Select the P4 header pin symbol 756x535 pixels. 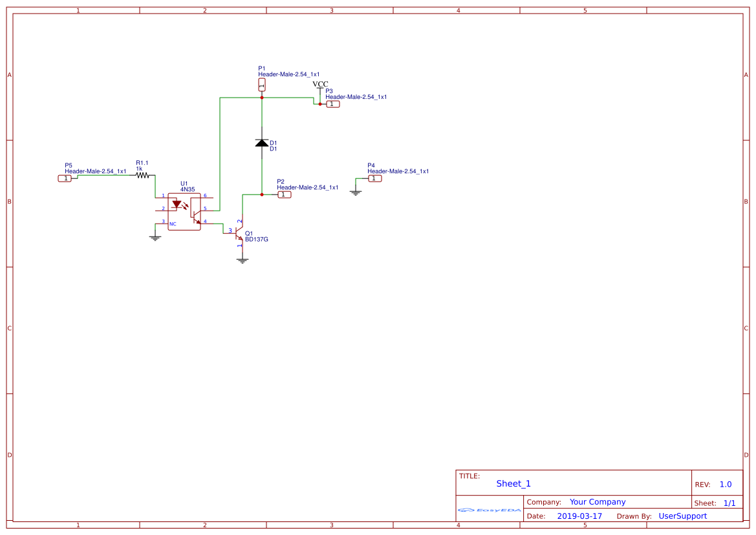[x=374, y=178]
